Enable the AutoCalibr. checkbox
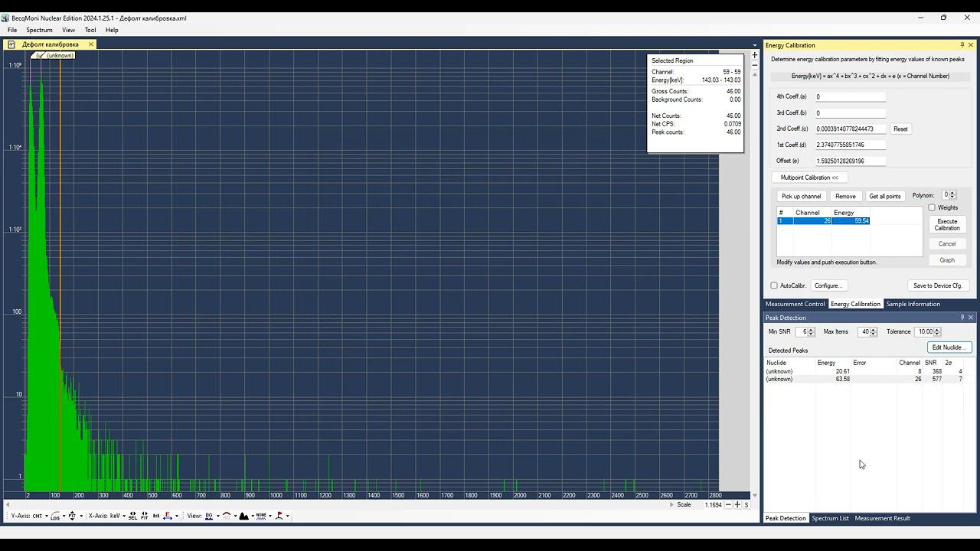 tap(774, 285)
